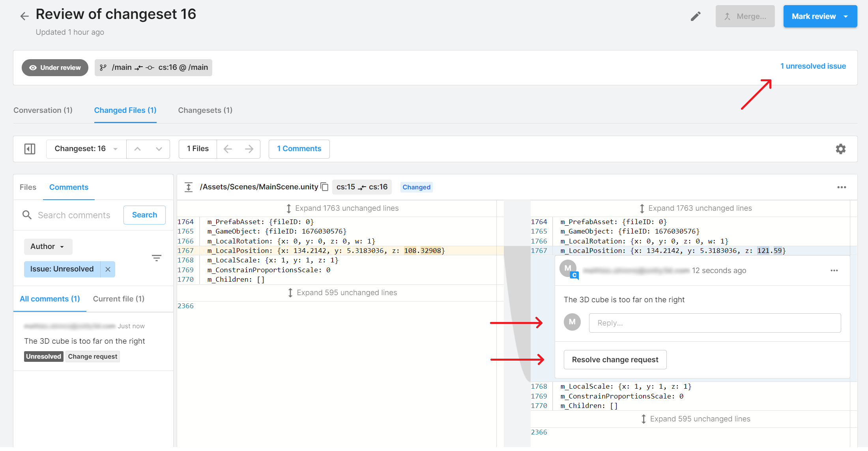Toggle the side panel collapse icon
Image resolution: width=868 pixels, height=451 pixels.
(30, 149)
